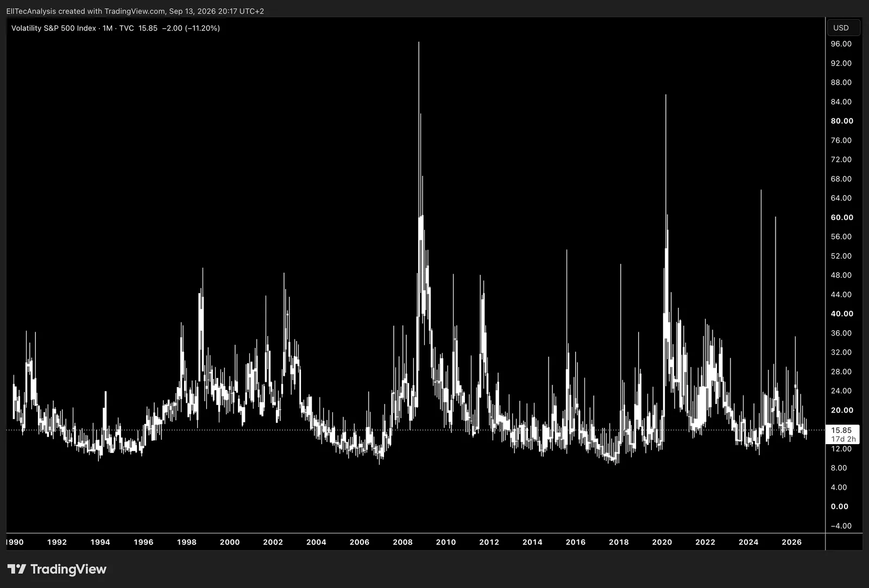Click the 20.00 price axis label
869x588 pixels.
click(x=842, y=410)
